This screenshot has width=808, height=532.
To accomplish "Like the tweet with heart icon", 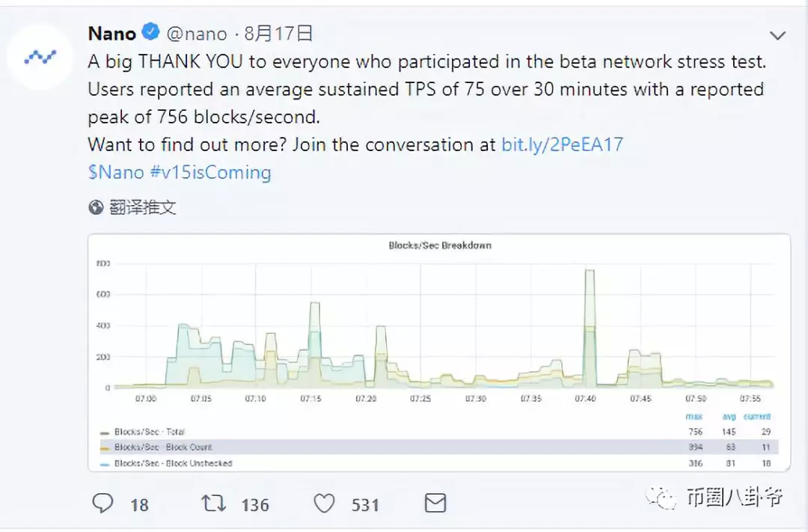I will (x=324, y=504).
